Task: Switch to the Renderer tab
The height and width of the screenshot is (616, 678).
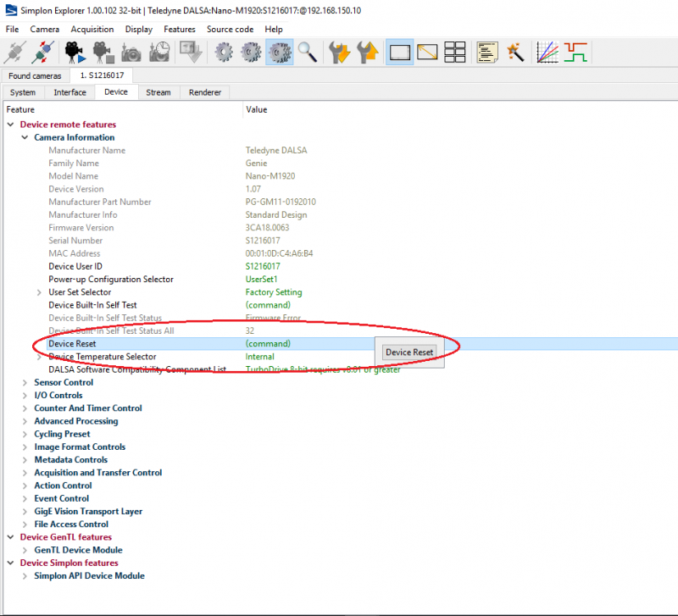Action: coord(205,92)
